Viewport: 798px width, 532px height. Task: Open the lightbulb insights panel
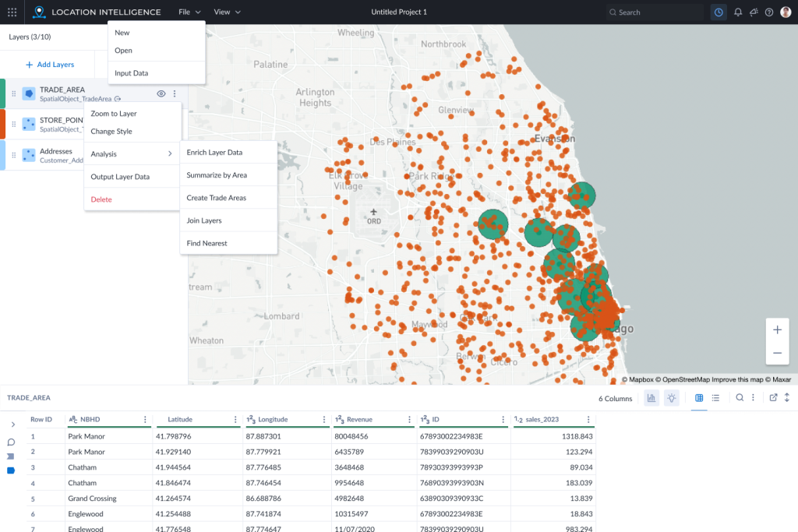(672, 398)
